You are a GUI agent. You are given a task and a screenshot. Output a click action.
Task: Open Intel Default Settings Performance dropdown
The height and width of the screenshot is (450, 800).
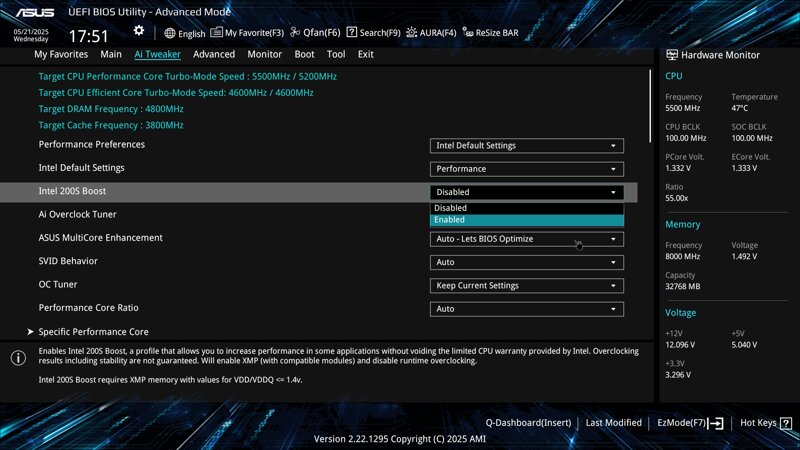pyautogui.click(x=527, y=169)
